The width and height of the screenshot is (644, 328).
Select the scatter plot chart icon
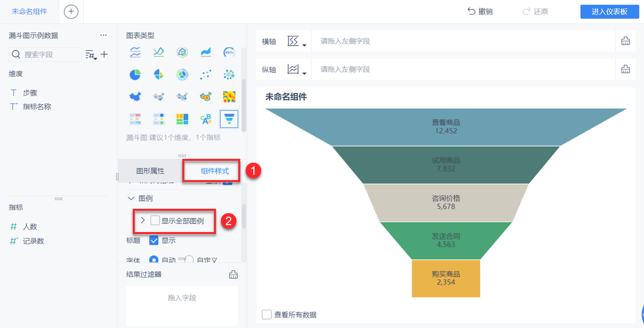point(206,75)
